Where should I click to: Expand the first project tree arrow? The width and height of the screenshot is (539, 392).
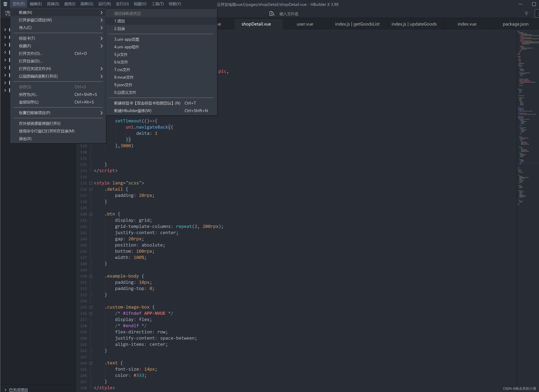(5, 30)
